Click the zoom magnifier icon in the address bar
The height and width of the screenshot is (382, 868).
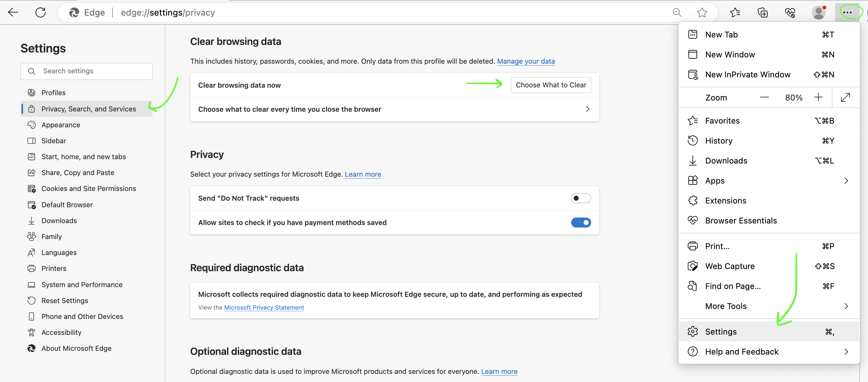coord(677,12)
